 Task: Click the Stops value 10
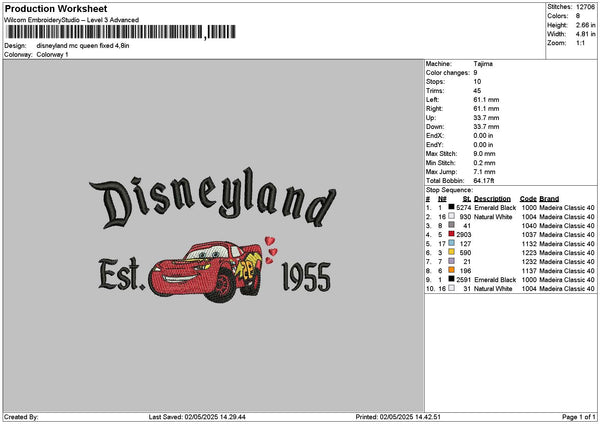pyautogui.click(x=477, y=82)
